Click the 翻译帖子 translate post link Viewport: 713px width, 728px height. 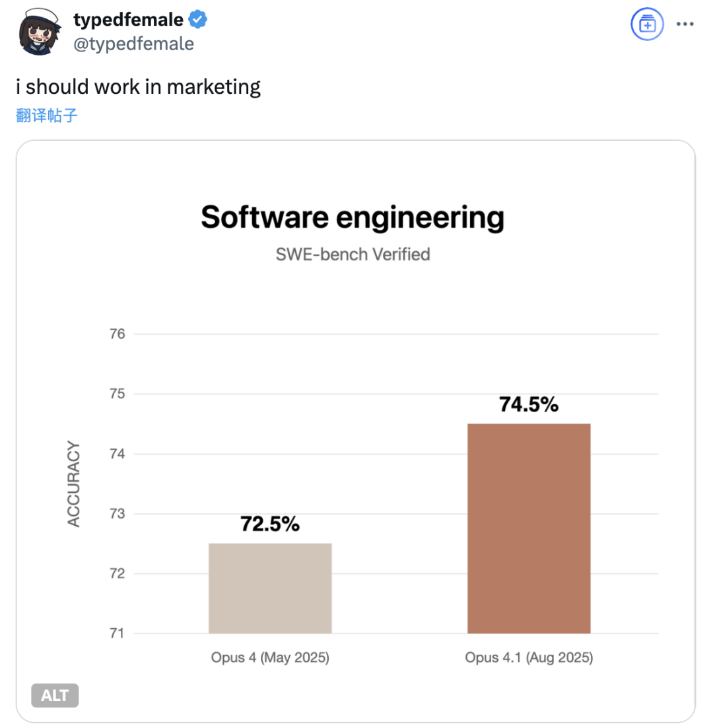[x=46, y=115]
